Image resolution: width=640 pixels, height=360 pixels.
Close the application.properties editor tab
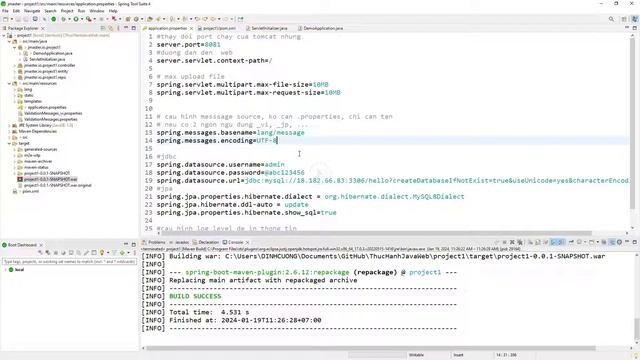tap(191, 28)
